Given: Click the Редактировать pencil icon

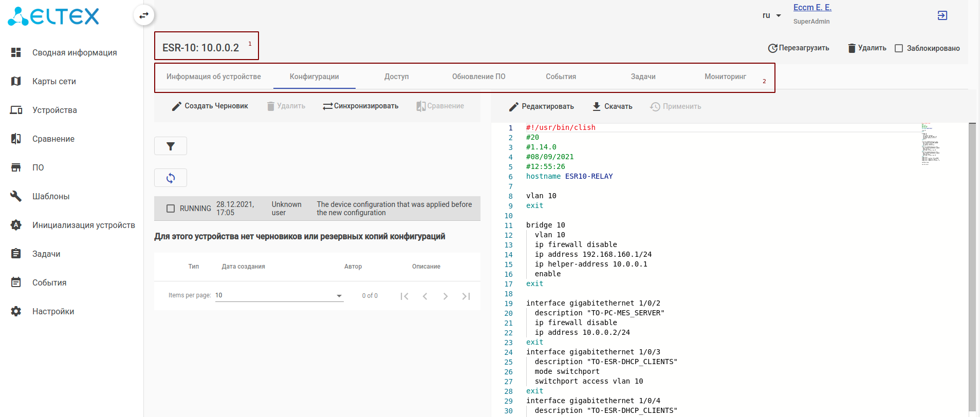Looking at the screenshot, I should pyautogui.click(x=514, y=107).
